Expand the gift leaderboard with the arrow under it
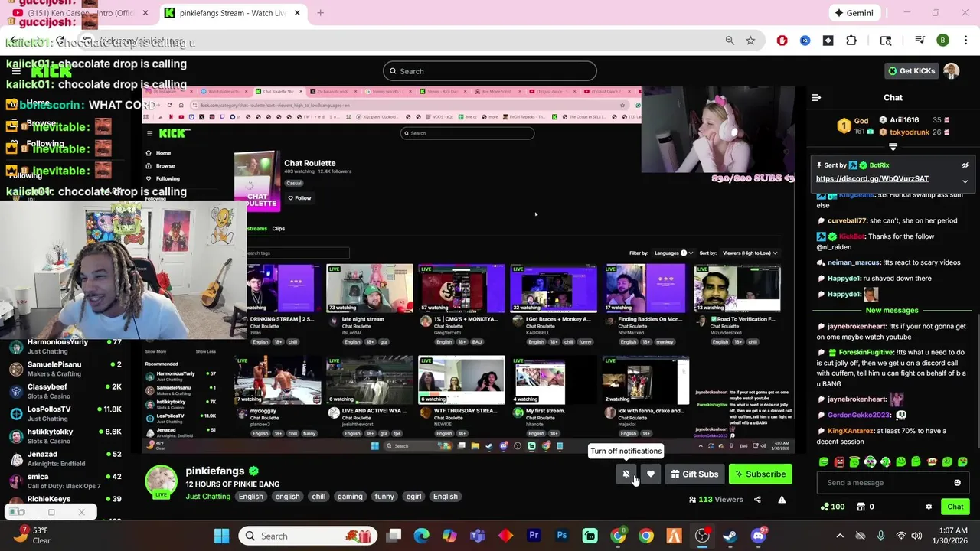Screen dimensions: 980x551 [x=893, y=146]
